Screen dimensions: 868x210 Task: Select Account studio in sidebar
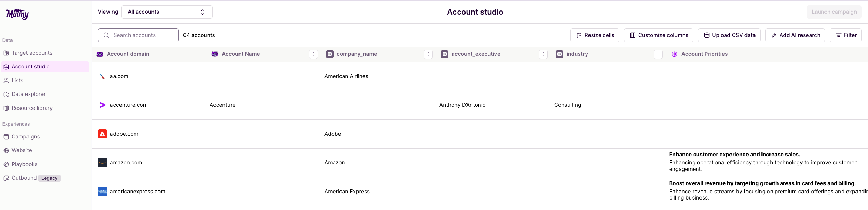pos(45,67)
